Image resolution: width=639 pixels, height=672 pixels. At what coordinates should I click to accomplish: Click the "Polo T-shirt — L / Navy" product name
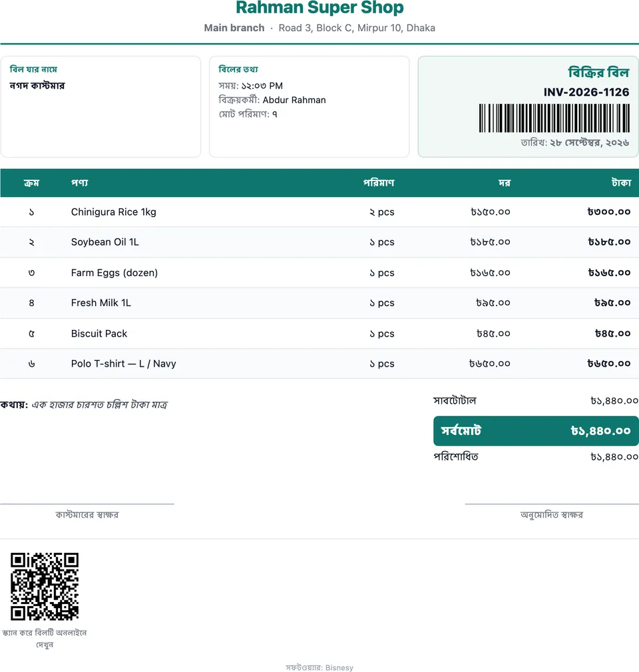[x=124, y=363]
